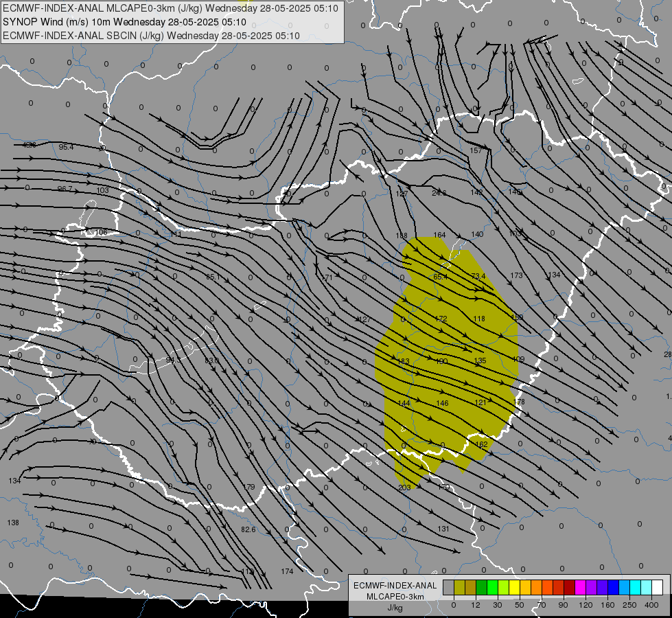Viewport: 672px width, 618px height.
Task: Click the legend scale value '160'
Action: (607, 605)
